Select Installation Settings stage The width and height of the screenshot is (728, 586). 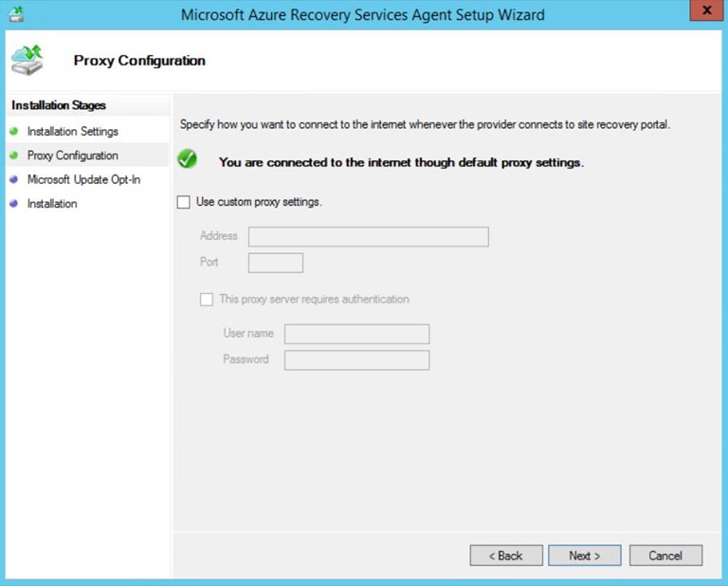coord(73,131)
